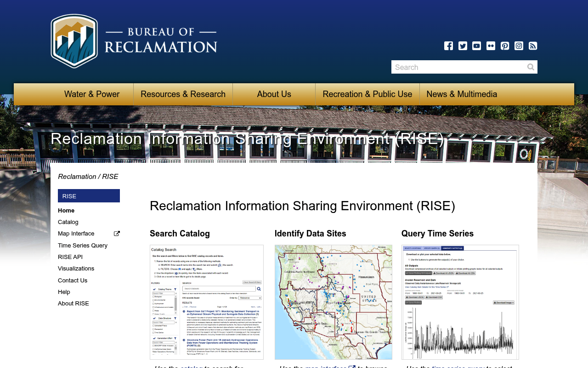588x368 pixels.
Task: Click the Identify Data Sites map thumbnail
Action: pyautogui.click(x=334, y=302)
